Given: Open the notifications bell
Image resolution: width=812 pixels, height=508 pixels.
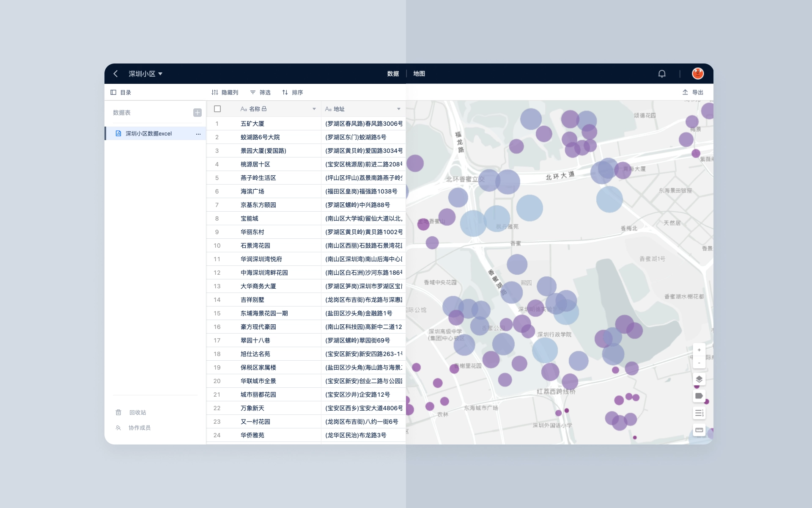Looking at the screenshot, I should [x=662, y=74].
